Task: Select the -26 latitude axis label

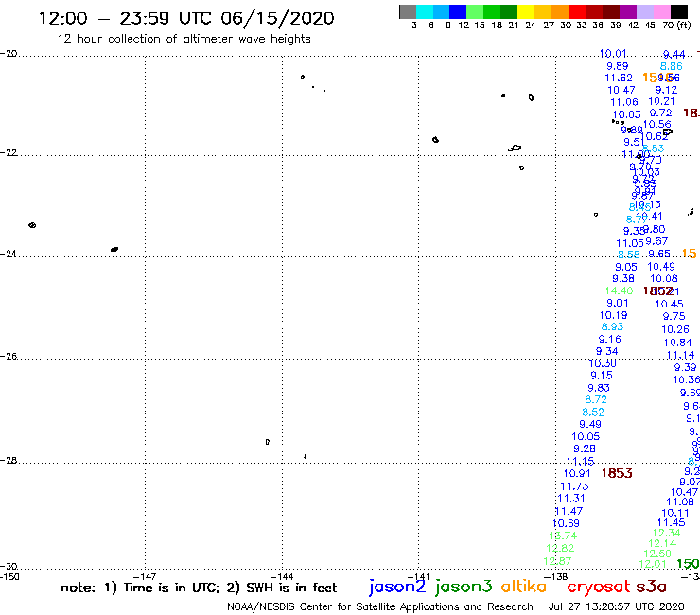Action: click(x=9, y=357)
